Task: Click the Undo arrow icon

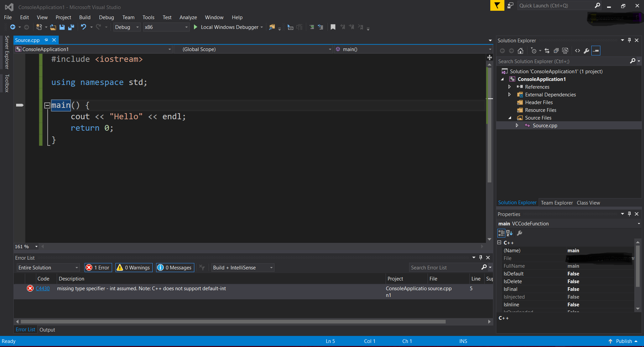Action: [84, 27]
